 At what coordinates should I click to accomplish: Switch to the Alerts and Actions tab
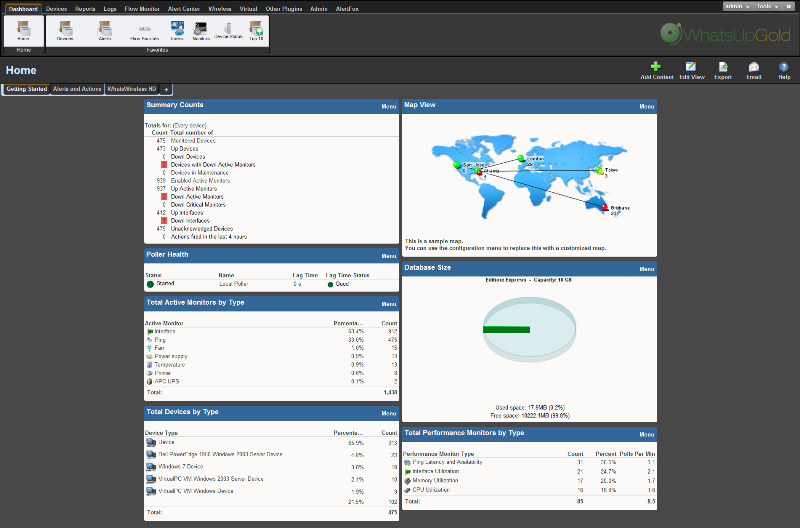(77, 89)
